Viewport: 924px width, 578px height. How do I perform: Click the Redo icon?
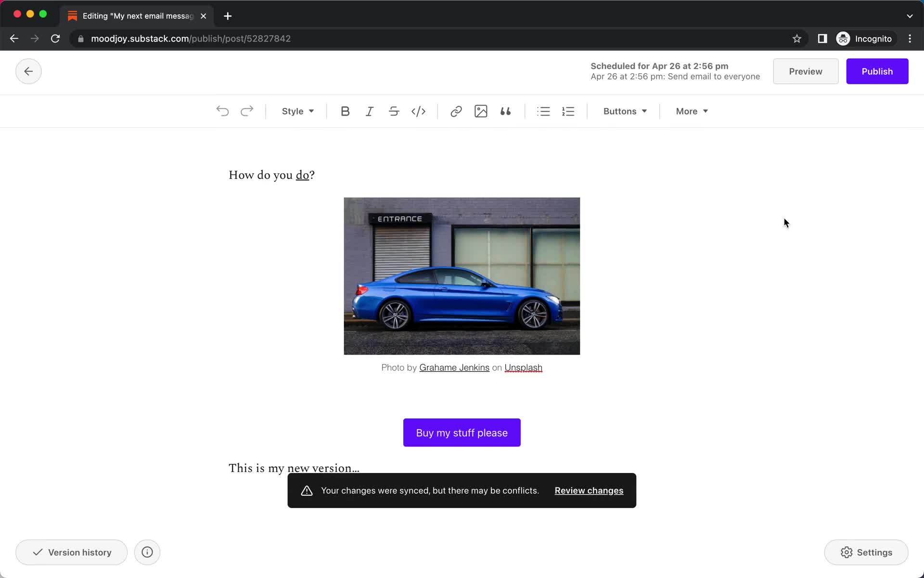tap(247, 111)
